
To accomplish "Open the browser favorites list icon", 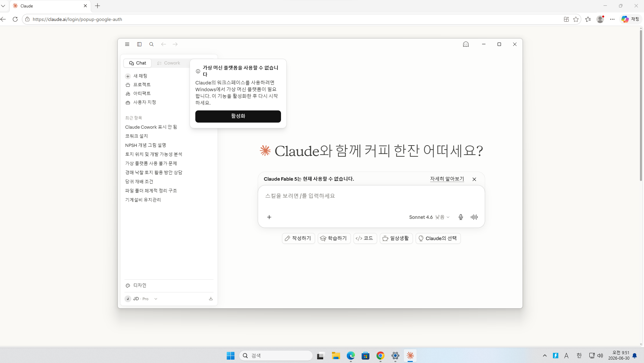I will click(x=588, y=19).
